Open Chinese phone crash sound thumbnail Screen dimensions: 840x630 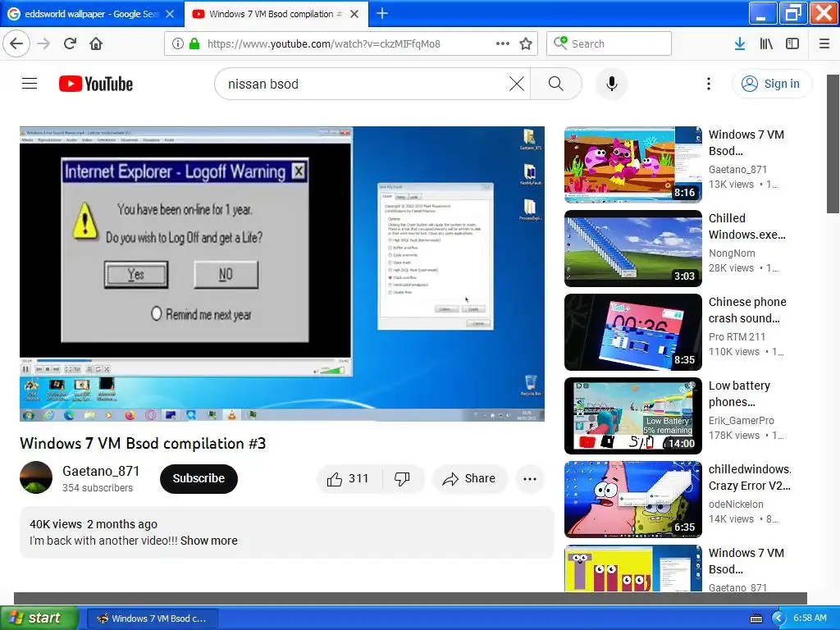[x=632, y=331]
